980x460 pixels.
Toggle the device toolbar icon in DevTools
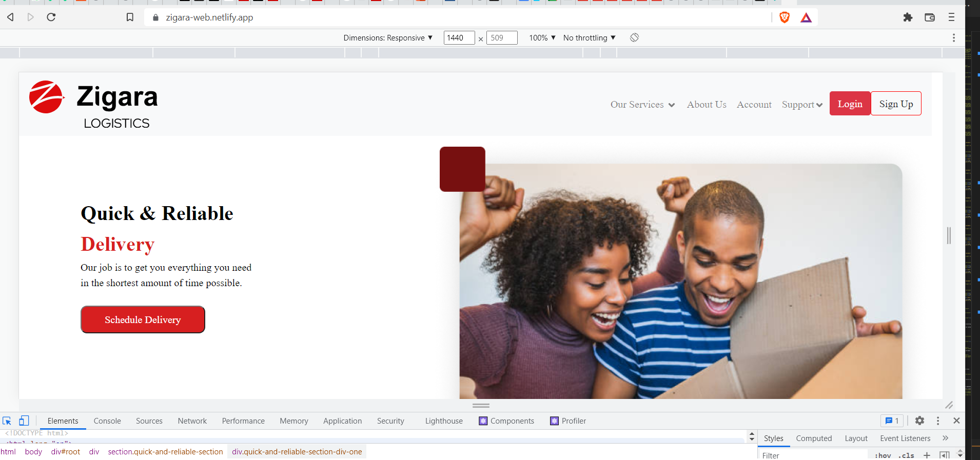pyautogui.click(x=24, y=421)
